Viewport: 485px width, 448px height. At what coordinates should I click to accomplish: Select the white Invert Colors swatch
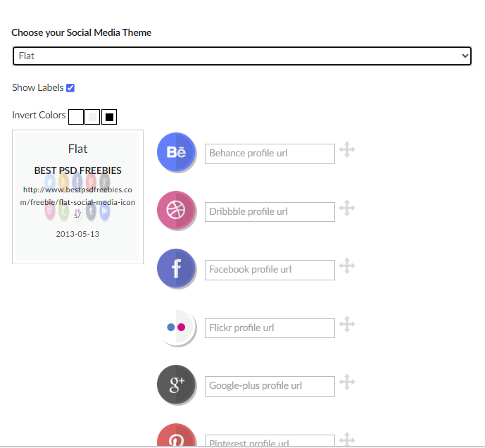[76, 117]
